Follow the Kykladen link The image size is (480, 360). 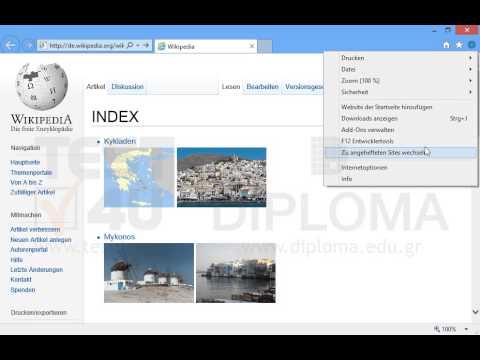point(120,141)
